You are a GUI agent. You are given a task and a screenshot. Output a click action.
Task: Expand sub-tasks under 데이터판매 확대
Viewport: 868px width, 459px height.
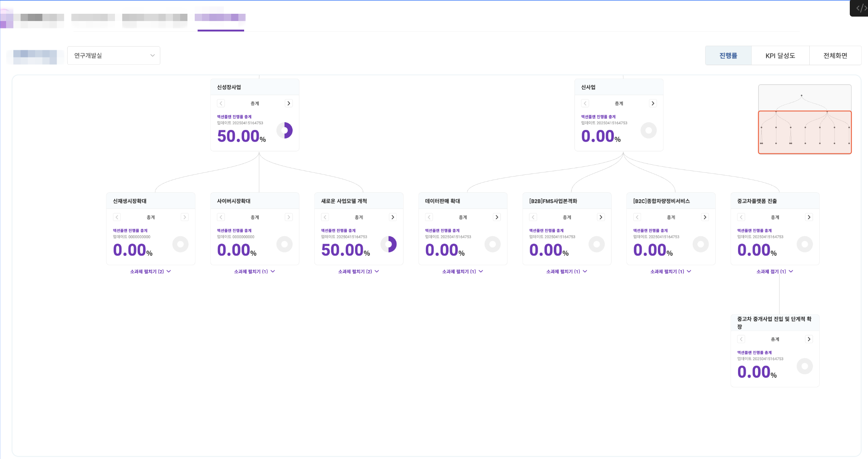point(462,272)
